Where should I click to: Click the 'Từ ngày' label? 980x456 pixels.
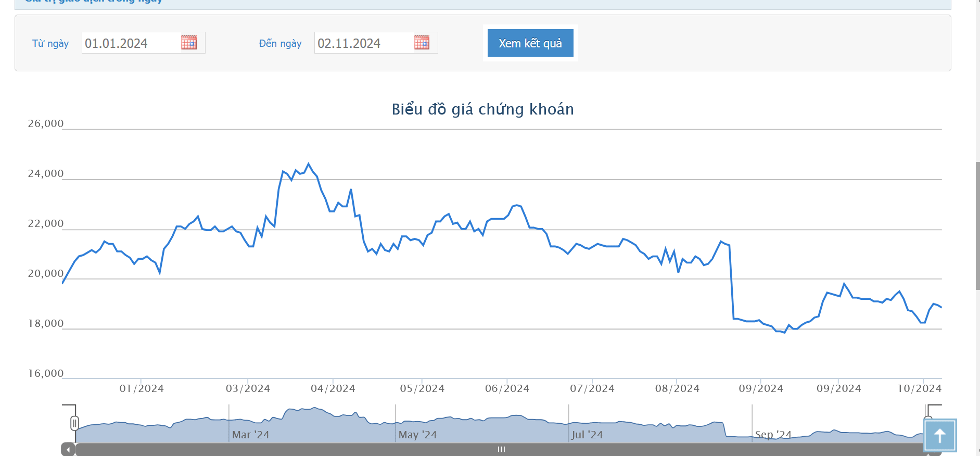pos(50,43)
